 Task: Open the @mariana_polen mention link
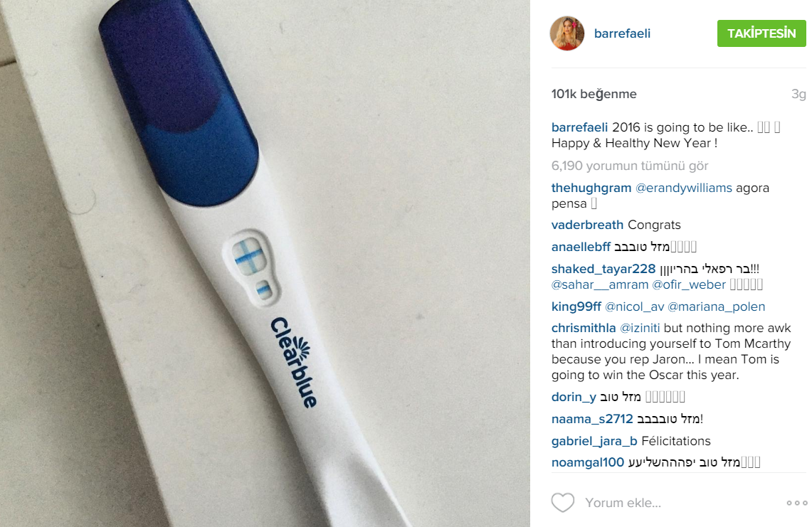pos(716,307)
